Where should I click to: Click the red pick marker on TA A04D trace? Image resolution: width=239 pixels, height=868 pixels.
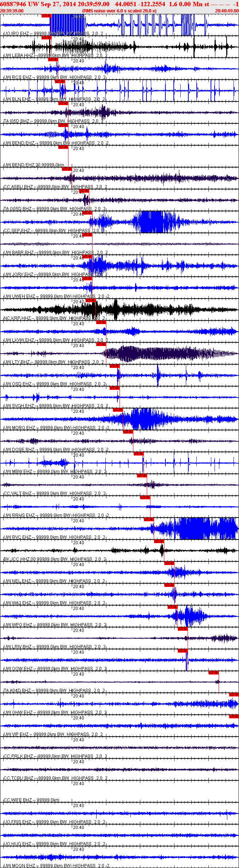(x=214, y=673)
